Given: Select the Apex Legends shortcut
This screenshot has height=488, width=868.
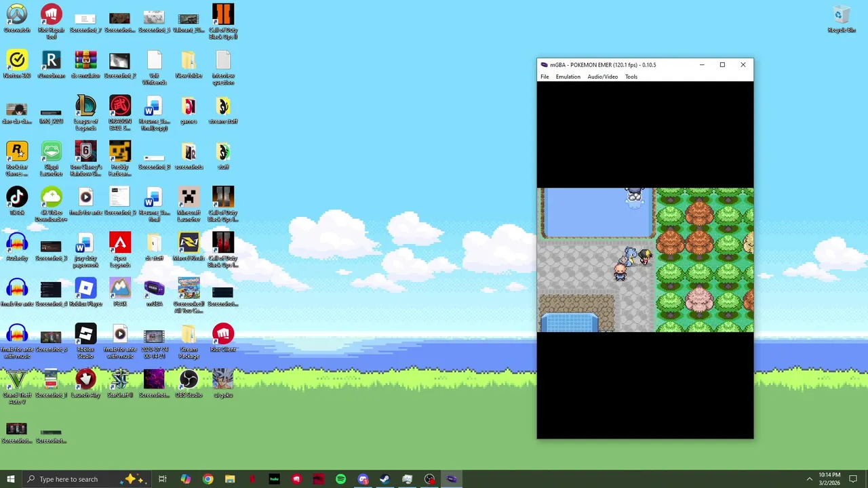Looking at the screenshot, I should pos(120,249).
